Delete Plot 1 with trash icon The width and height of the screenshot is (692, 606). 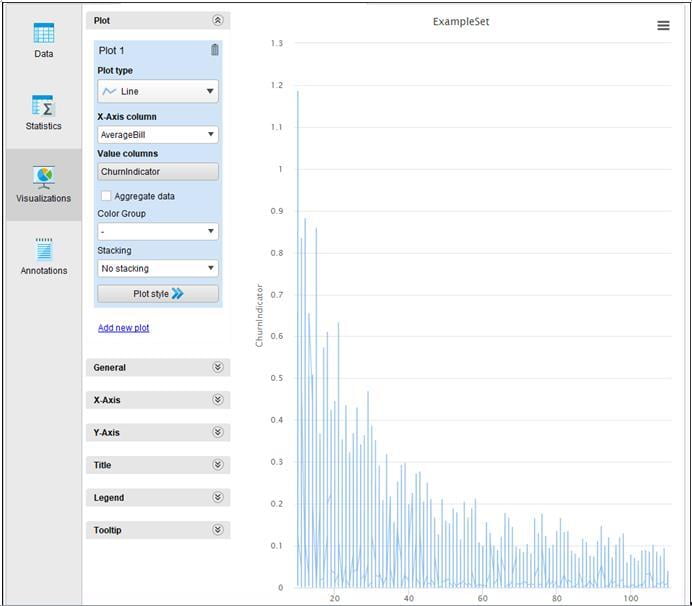pos(214,50)
